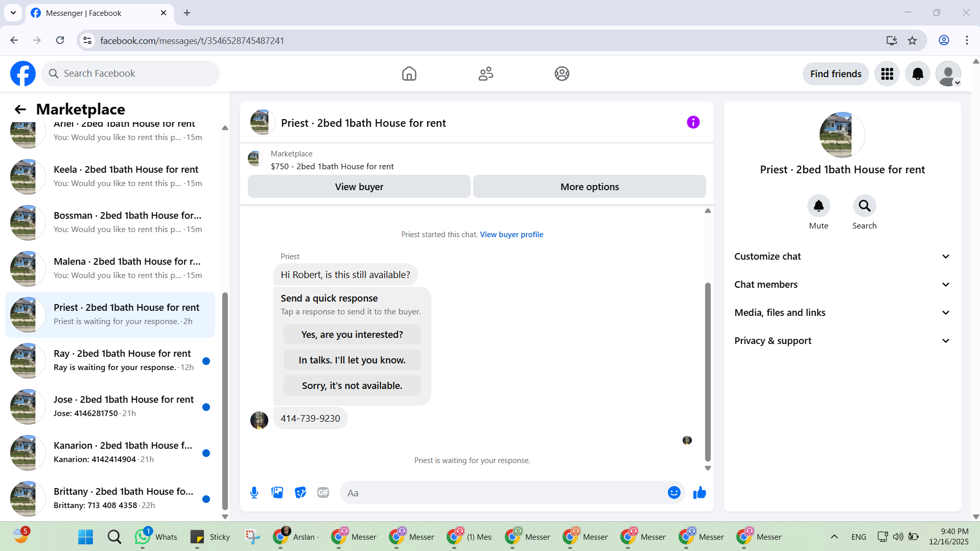Open Snipping Tool from the taskbar
980x551 pixels.
click(x=252, y=537)
